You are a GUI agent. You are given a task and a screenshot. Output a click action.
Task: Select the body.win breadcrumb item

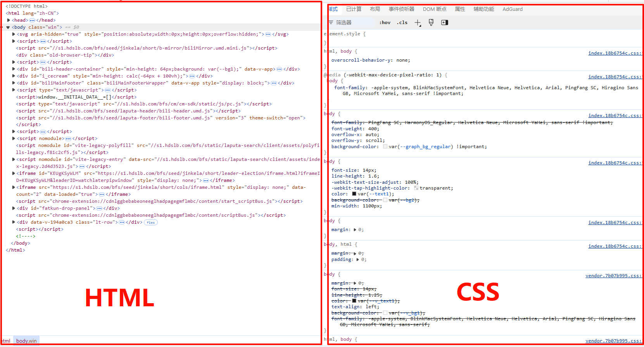pyautogui.click(x=26, y=341)
